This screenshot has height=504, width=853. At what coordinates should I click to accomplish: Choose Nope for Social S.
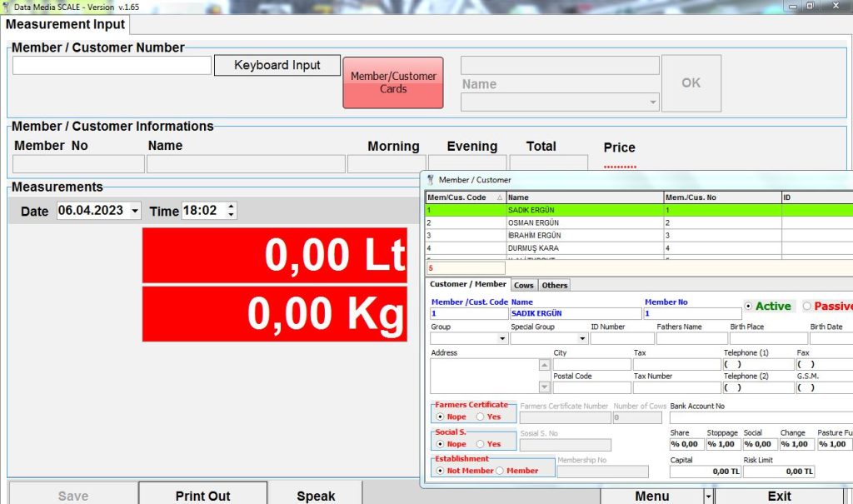(440, 444)
